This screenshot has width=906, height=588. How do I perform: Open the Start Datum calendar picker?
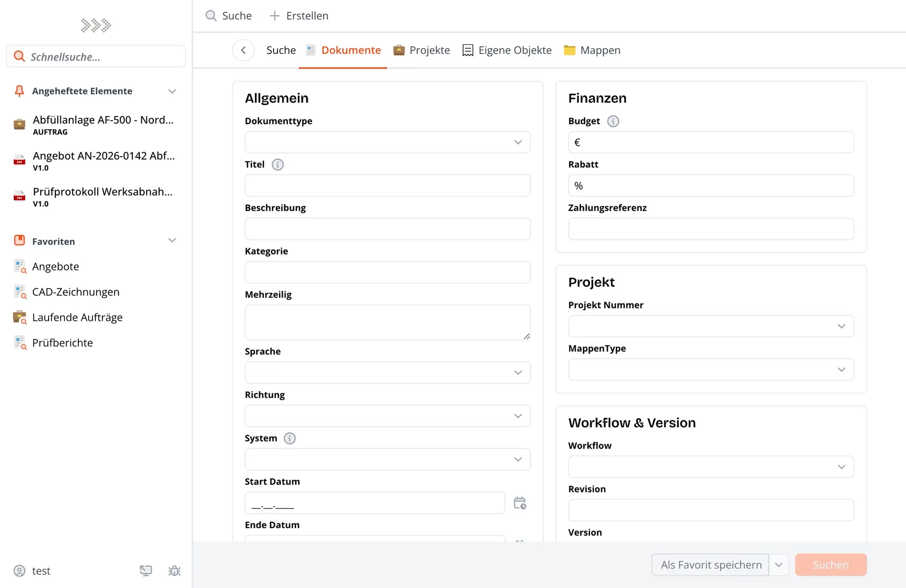(x=520, y=503)
